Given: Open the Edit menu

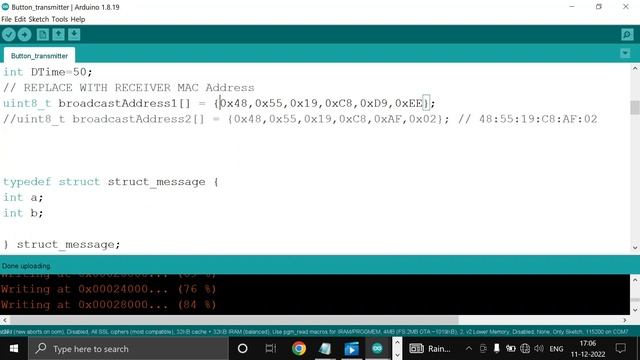Looking at the screenshot, I should 20,19.
